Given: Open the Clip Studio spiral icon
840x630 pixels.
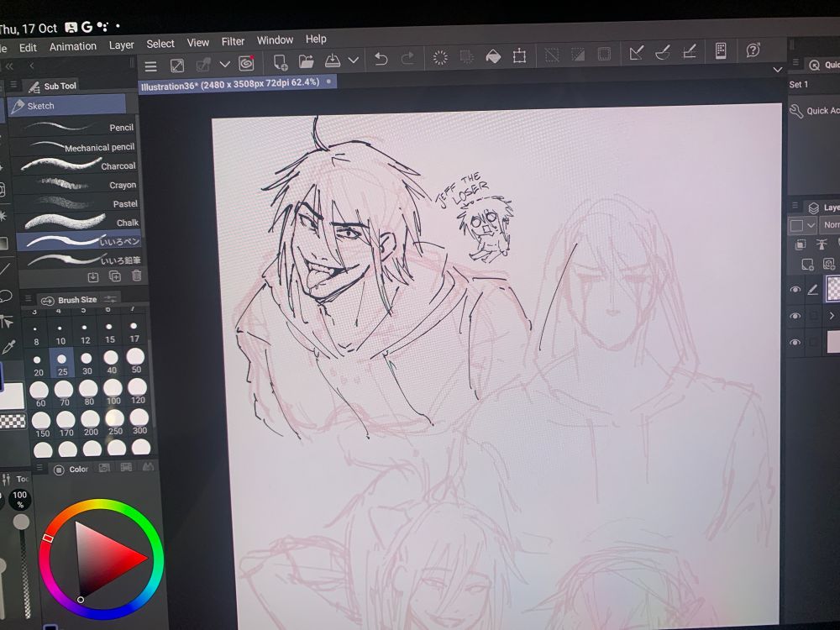Looking at the screenshot, I should pyautogui.click(x=247, y=63).
